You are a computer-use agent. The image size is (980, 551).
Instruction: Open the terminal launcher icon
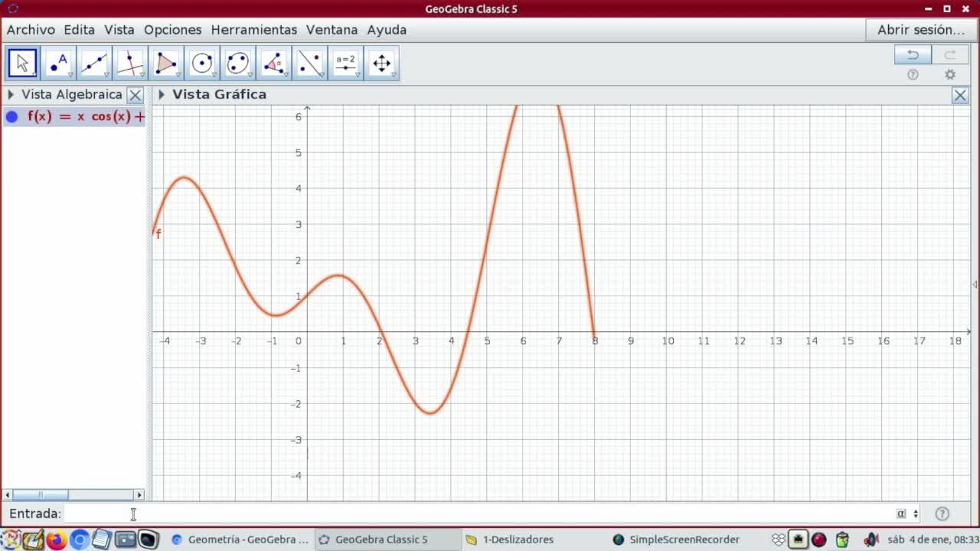coord(148,540)
